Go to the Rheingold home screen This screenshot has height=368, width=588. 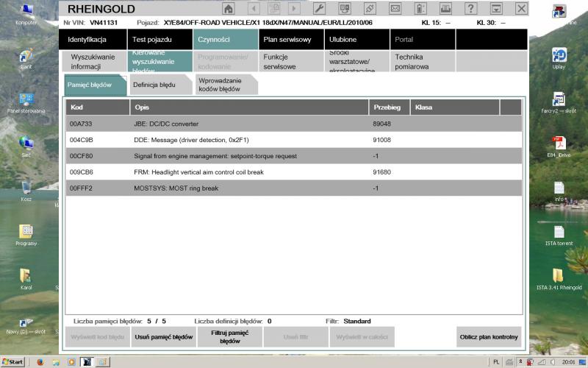(229, 9)
